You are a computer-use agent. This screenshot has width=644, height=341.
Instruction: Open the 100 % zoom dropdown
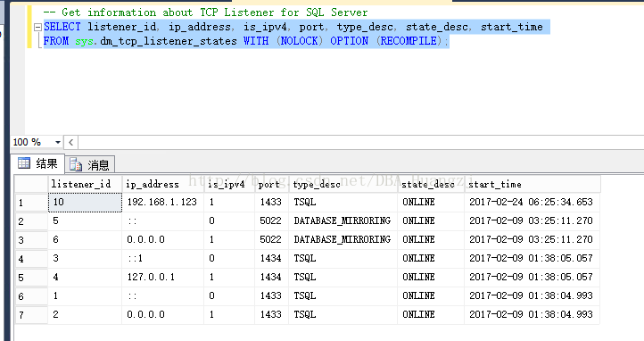tap(57, 142)
